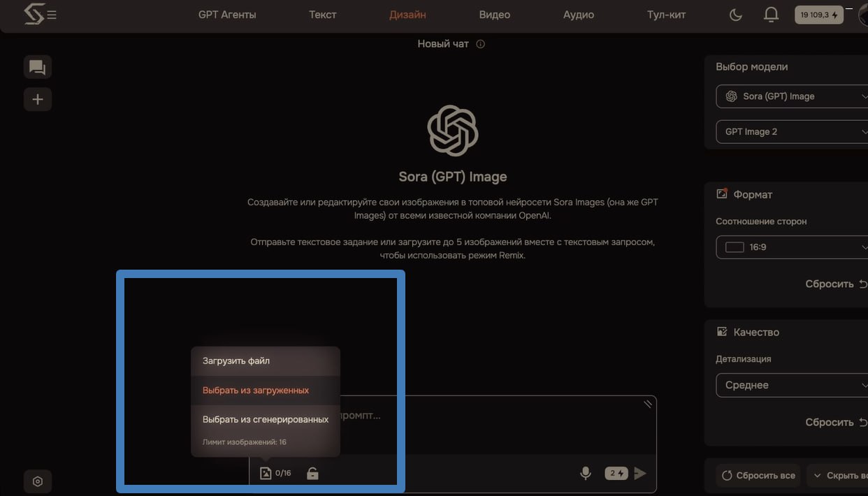Switch to the Текст tab
This screenshot has height=496, width=868.
pos(323,15)
